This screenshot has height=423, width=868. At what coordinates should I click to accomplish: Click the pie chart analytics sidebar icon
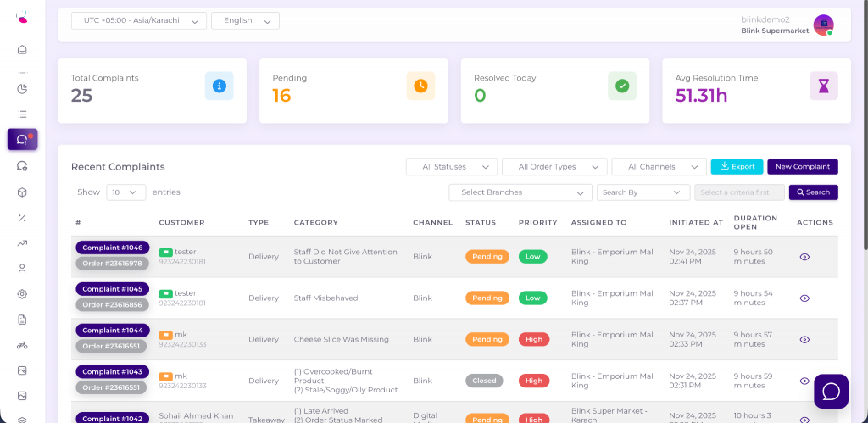[x=22, y=88]
